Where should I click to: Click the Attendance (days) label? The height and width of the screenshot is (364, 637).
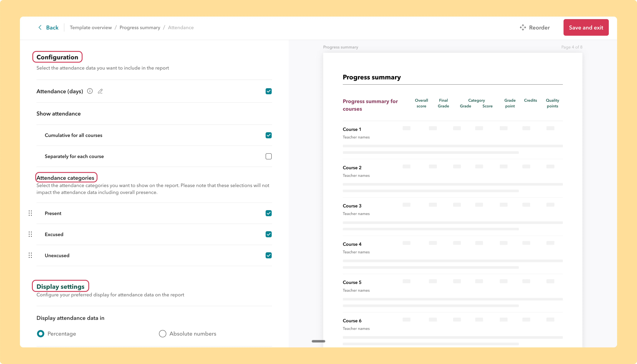pyautogui.click(x=60, y=92)
